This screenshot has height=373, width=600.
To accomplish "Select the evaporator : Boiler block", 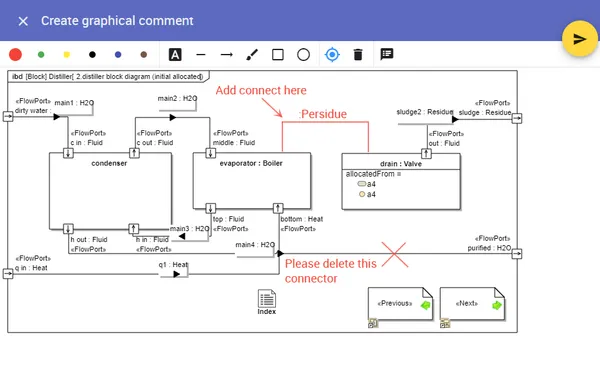I will [x=252, y=181].
